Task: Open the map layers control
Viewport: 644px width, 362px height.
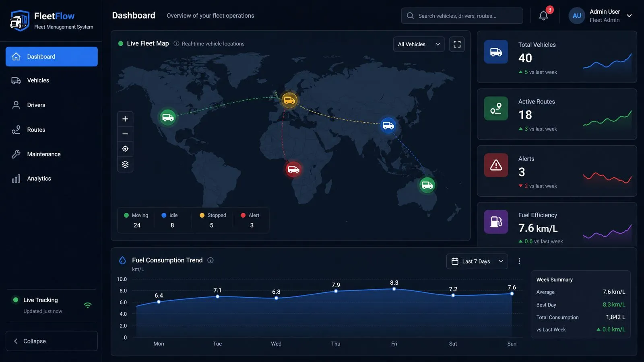Action: click(125, 164)
